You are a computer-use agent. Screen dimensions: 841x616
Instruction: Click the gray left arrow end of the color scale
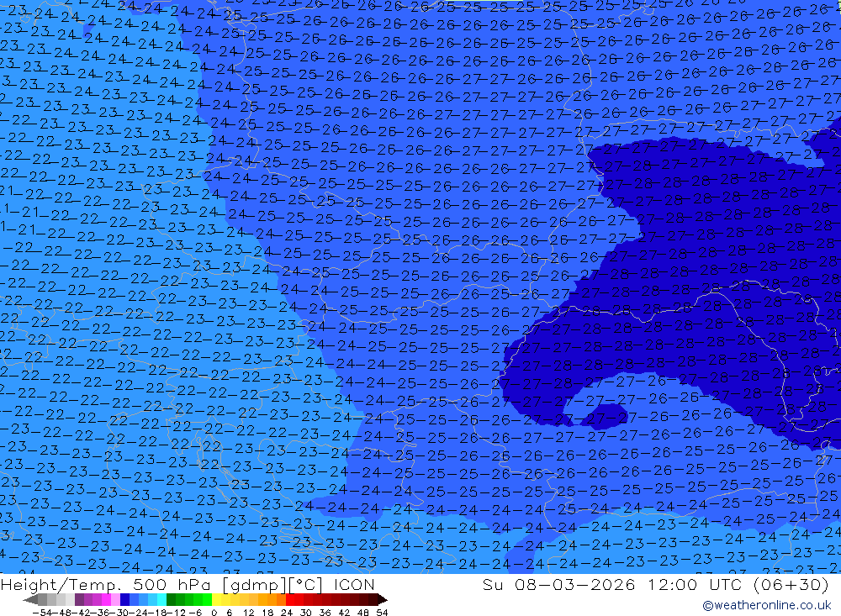point(30,600)
